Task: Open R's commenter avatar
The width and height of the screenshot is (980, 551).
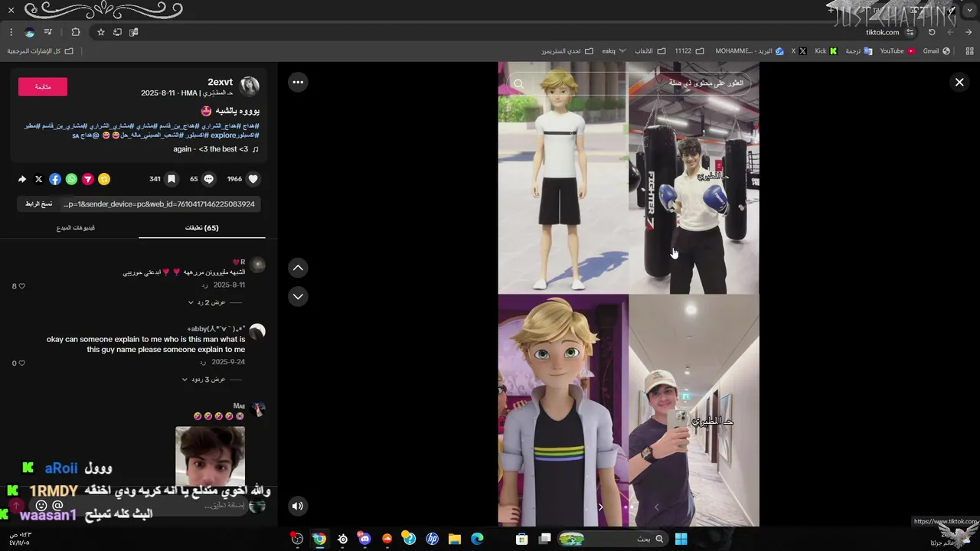Action: [x=258, y=265]
